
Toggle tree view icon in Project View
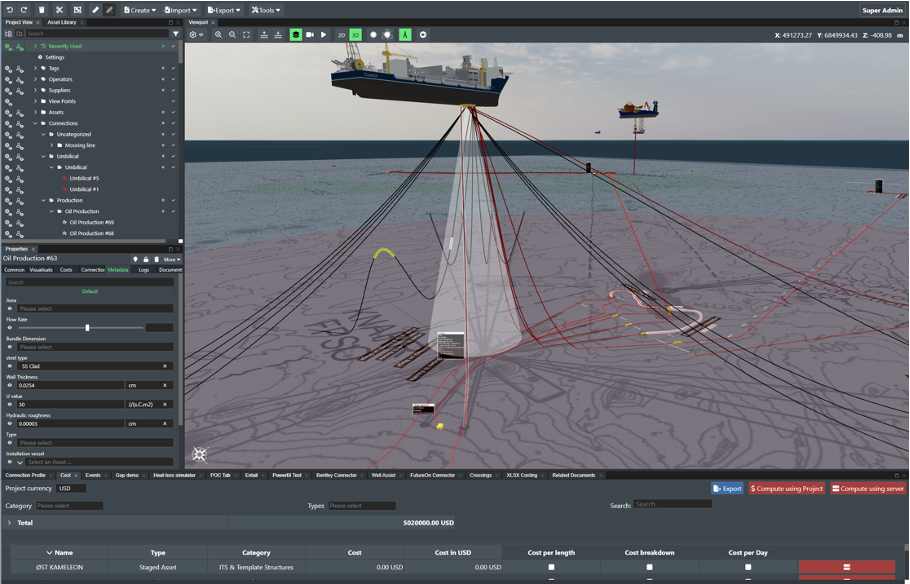[8, 34]
